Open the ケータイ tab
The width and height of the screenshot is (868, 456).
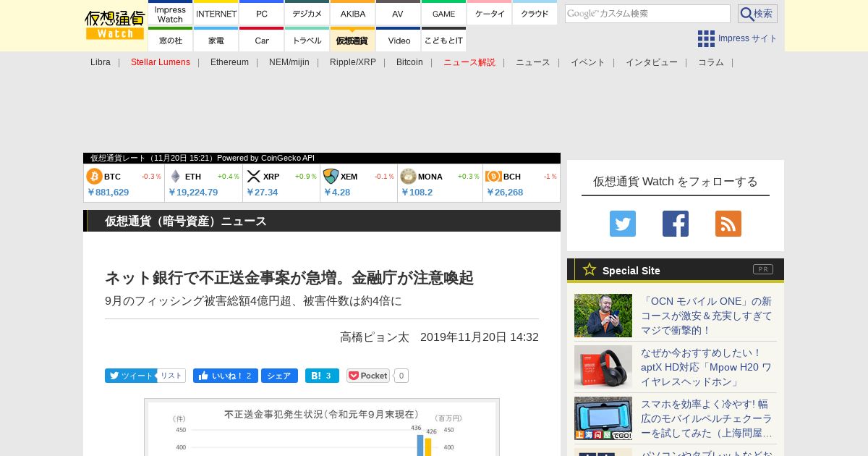tap(490, 14)
